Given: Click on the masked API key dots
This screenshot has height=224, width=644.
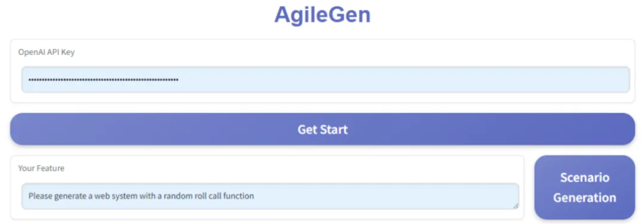Looking at the screenshot, I should pos(103,79).
